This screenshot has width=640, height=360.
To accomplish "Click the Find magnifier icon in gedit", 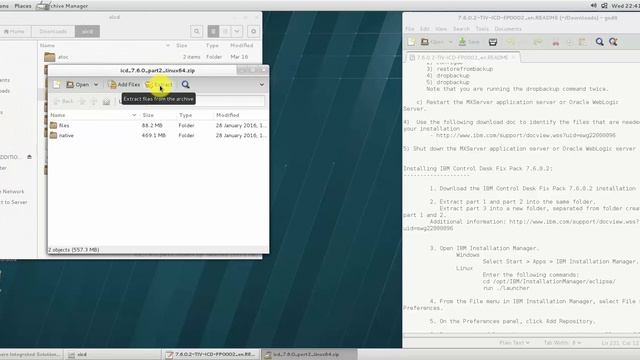I will [600, 42].
